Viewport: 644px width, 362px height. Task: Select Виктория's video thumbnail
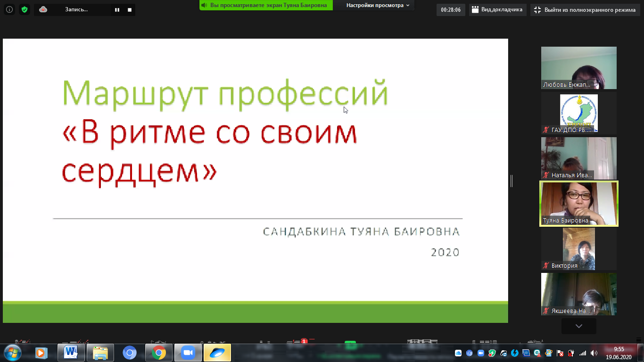pyautogui.click(x=578, y=249)
